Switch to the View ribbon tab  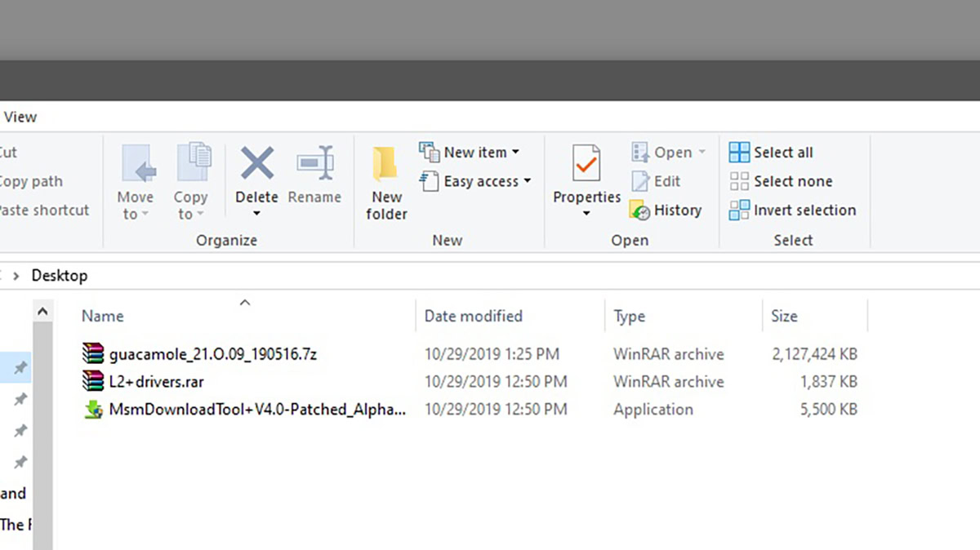[x=20, y=117]
